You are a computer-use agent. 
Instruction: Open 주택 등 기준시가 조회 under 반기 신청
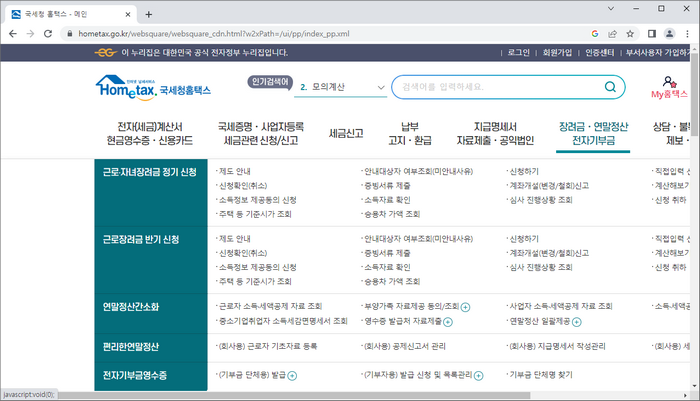(x=255, y=282)
